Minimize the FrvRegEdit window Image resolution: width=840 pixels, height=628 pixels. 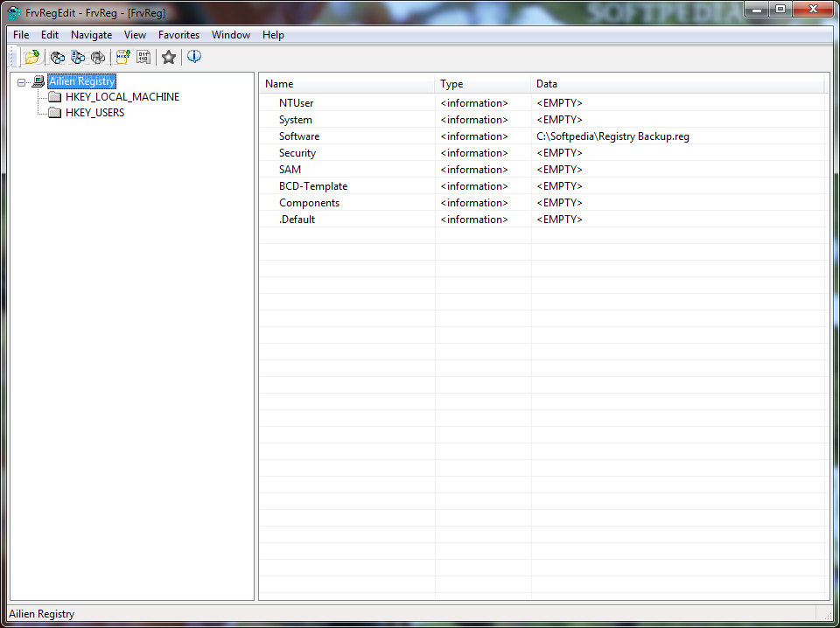(x=757, y=9)
